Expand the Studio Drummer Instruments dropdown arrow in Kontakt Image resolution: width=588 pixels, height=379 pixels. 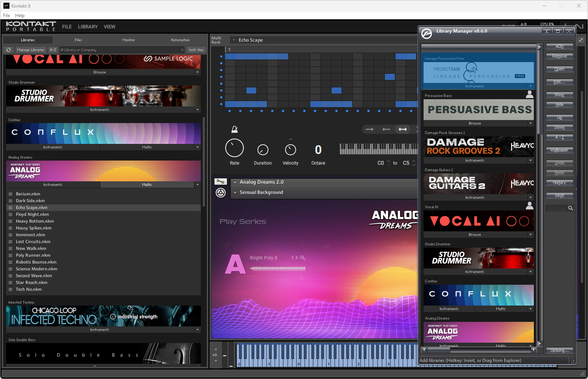[x=197, y=110]
